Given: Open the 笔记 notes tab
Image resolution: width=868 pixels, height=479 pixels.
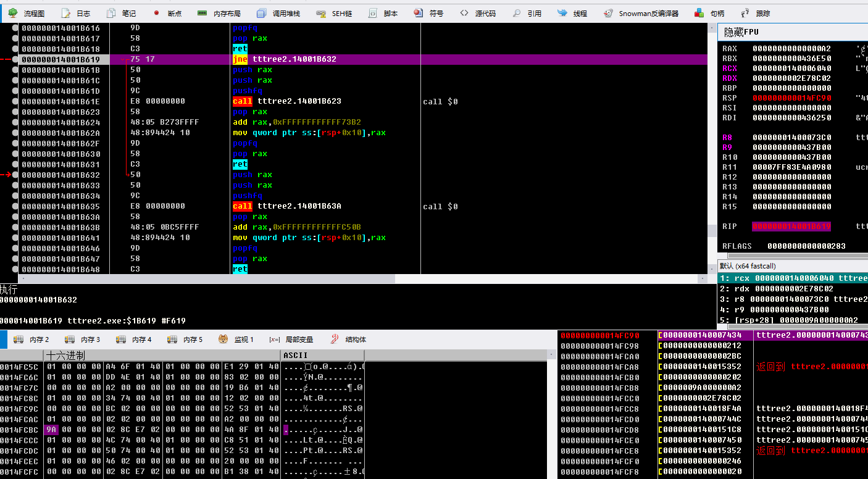Looking at the screenshot, I should pos(121,13).
